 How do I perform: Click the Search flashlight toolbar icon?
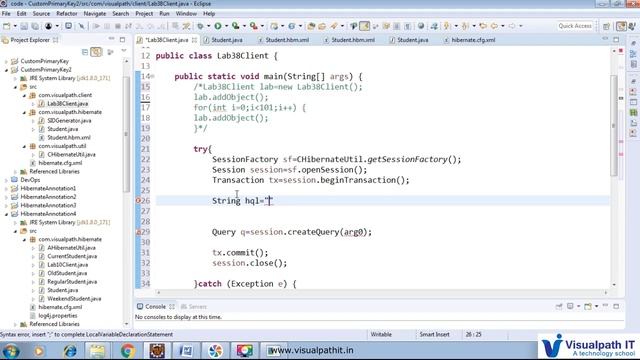coord(334,26)
